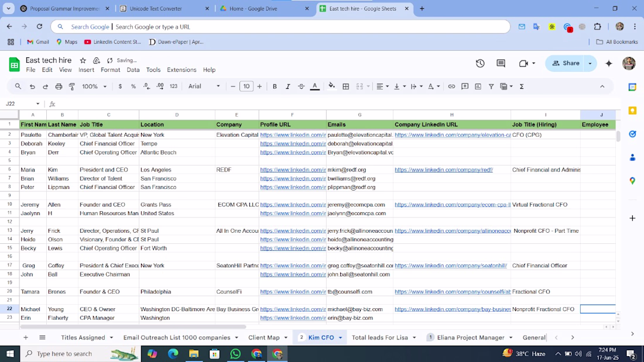The image size is (644, 362).
Task: Switch to the Client Map sheet tab
Action: point(263,337)
